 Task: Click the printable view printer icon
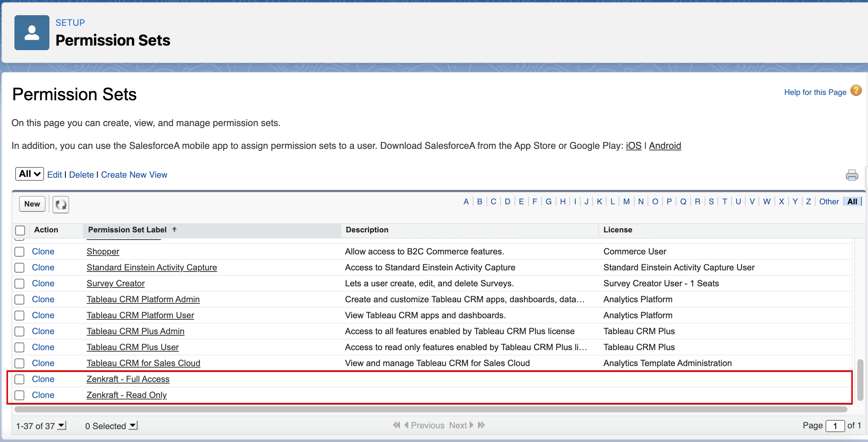click(x=852, y=175)
